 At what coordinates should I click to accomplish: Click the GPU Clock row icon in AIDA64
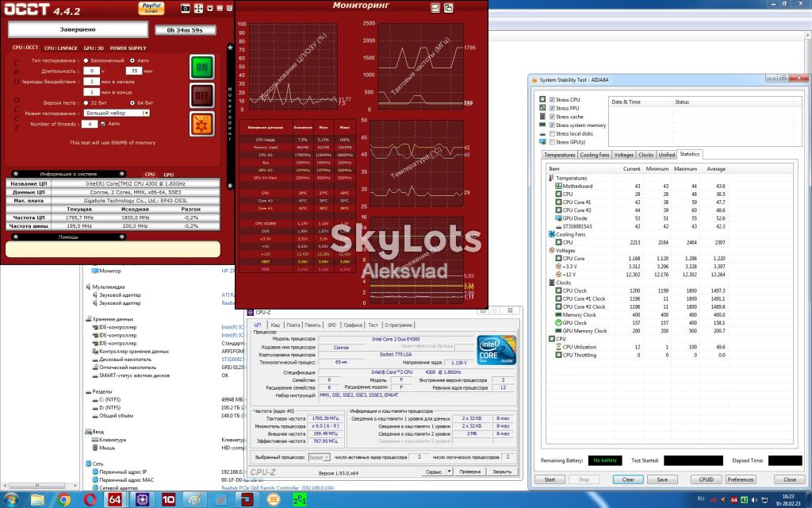click(x=558, y=322)
